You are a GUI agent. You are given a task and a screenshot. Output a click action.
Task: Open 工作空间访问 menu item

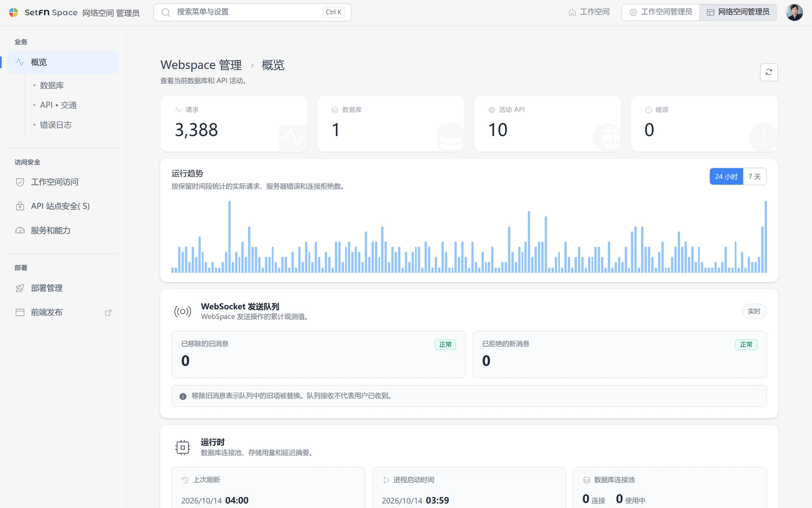(63, 182)
